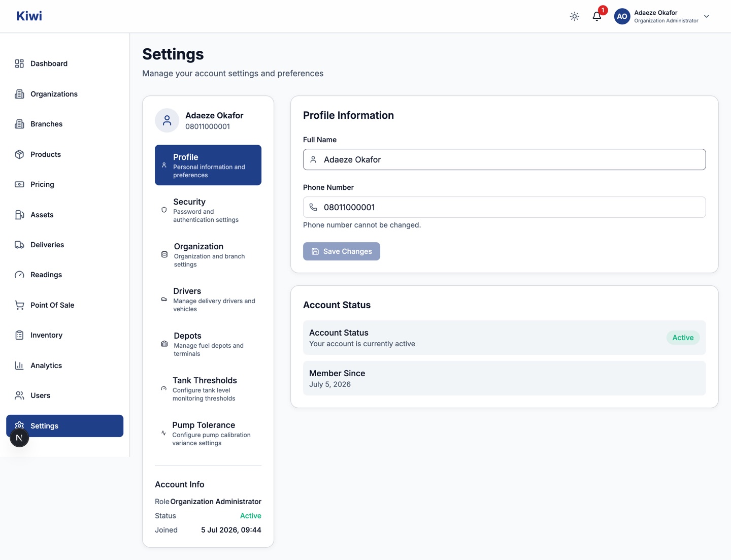731x560 pixels.
Task: Click the Save Changes button
Action: click(x=342, y=251)
